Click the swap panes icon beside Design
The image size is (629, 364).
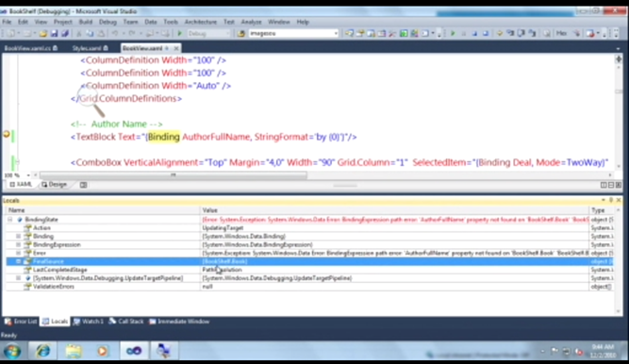(83, 185)
